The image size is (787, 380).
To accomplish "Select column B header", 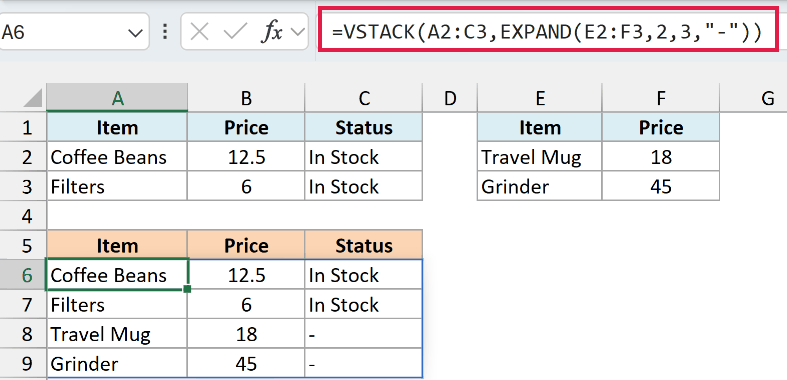I will point(246,98).
